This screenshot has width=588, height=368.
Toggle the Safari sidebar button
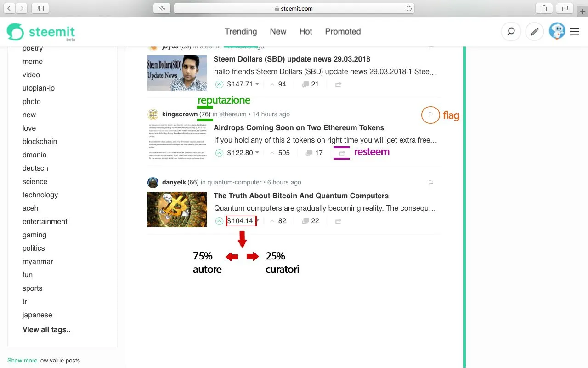click(40, 8)
